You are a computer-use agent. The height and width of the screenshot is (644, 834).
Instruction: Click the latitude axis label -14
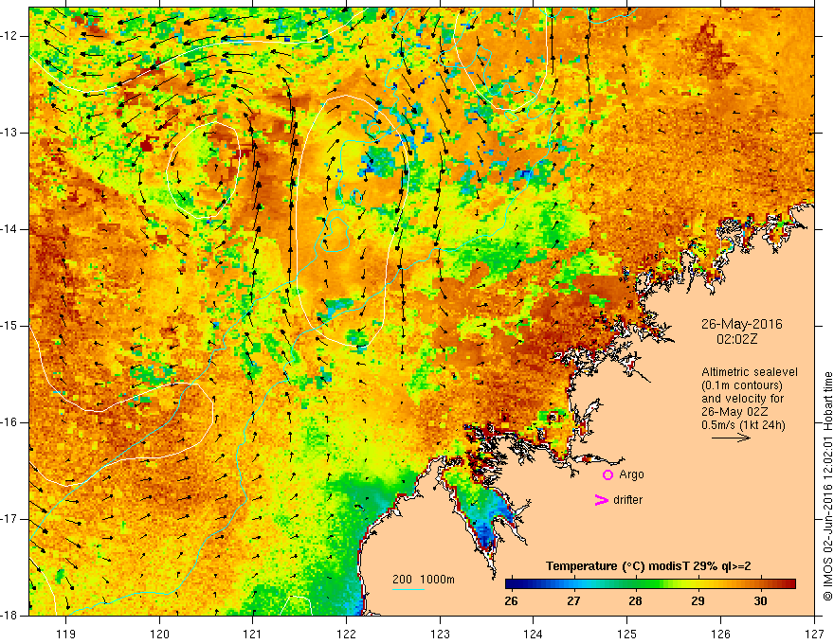[x=9, y=229]
